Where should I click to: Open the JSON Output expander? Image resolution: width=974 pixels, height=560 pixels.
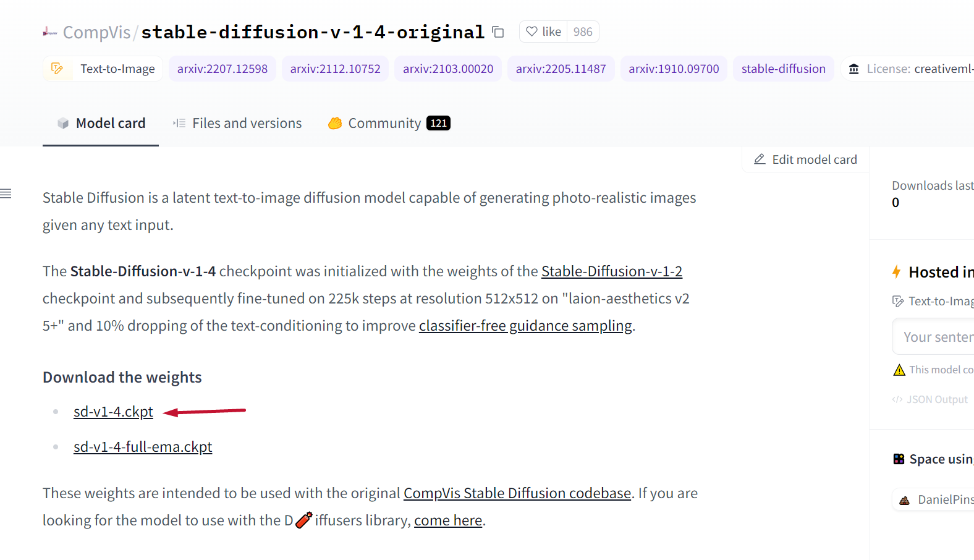click(x=930, y=399)
